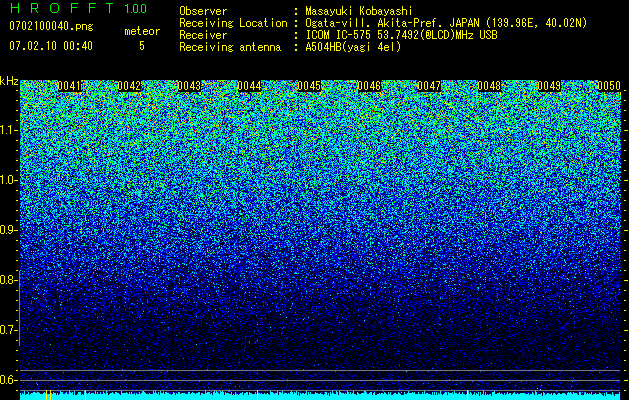Image resolution: width=629 pixels, height=400 pixels.
Task: Click time marker 0046
Action: (369, 86)
